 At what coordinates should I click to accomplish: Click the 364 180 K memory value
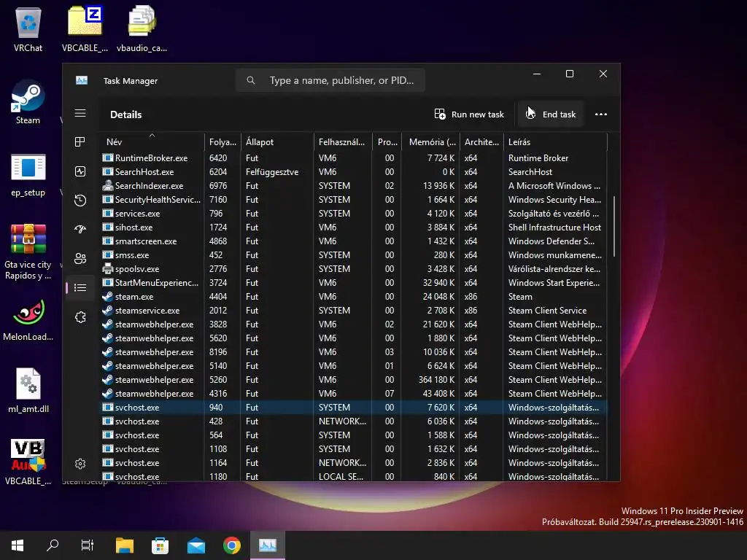(x=436, y=379)
